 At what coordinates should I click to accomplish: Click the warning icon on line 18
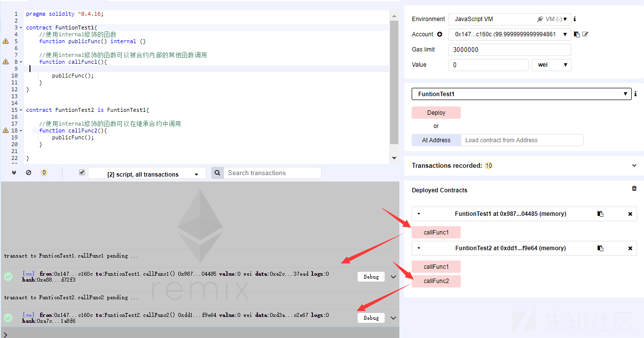(6, 130)
